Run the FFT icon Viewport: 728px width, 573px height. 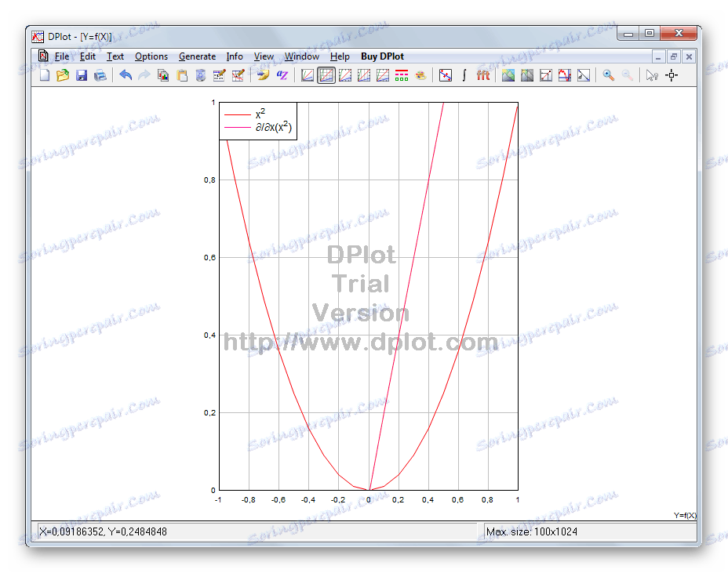coord(483,75)
